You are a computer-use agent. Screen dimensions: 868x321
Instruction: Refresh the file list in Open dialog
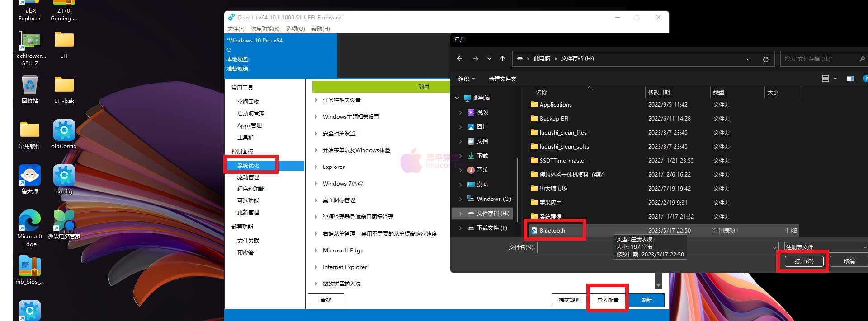765,59
